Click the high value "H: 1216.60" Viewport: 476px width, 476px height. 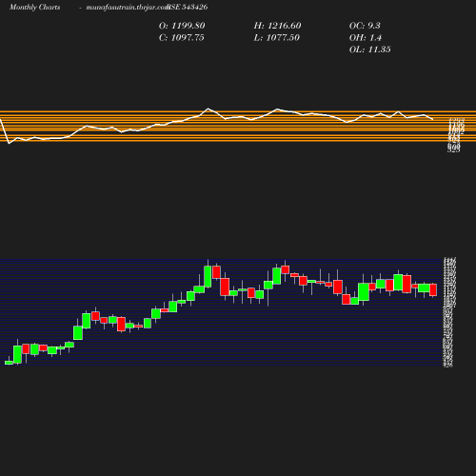click(x=277, y=26)
